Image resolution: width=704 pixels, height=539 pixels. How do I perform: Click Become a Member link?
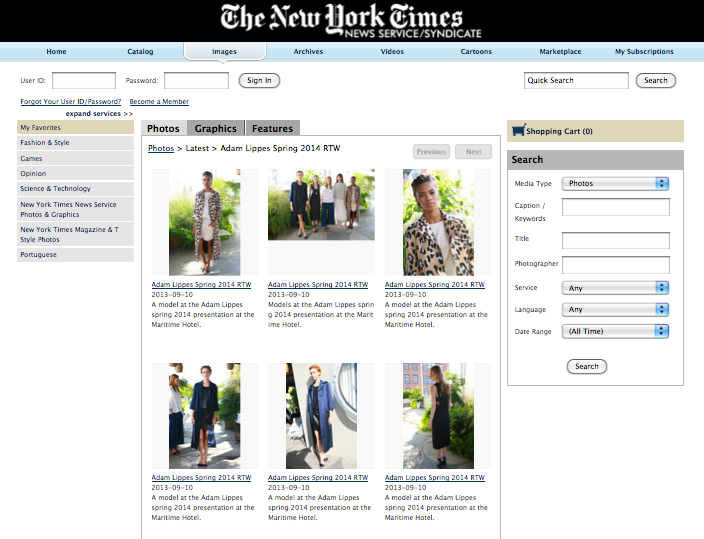pos(159,102)
